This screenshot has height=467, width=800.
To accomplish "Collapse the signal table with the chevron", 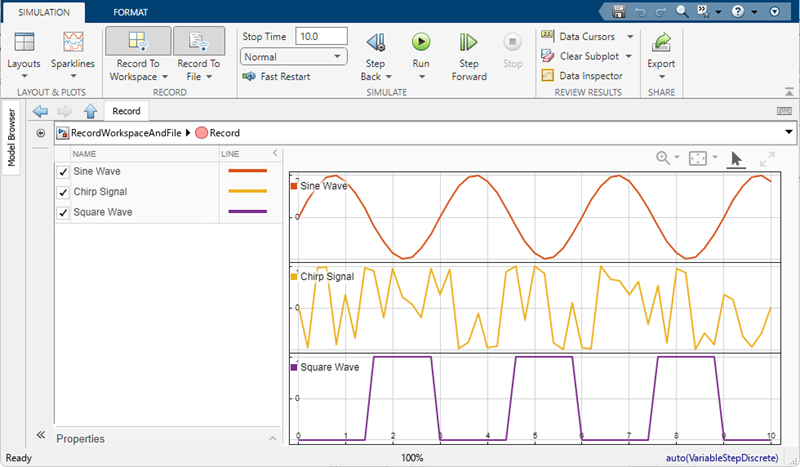I will pyautogui.click(x=275, y=153).
